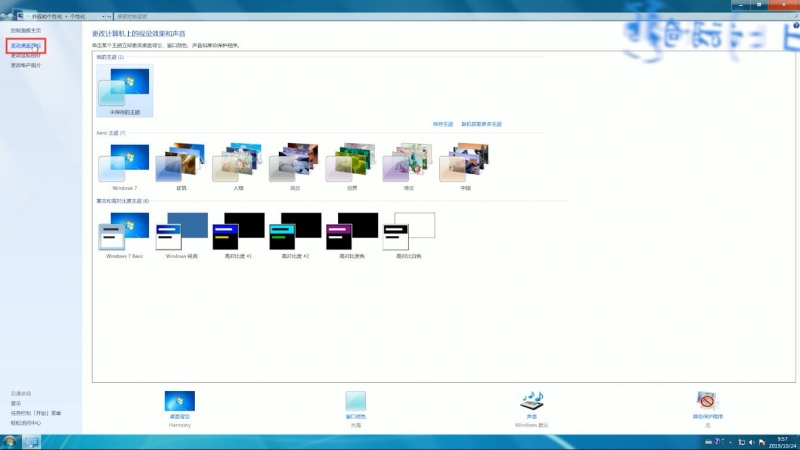Click the volume speaker tray icon

coord(752,442)
